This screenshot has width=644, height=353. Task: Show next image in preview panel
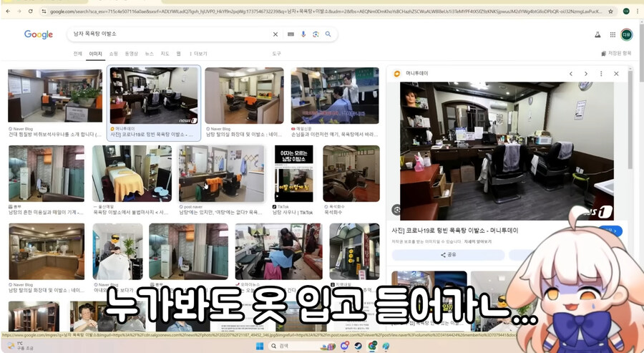(585, 74)
